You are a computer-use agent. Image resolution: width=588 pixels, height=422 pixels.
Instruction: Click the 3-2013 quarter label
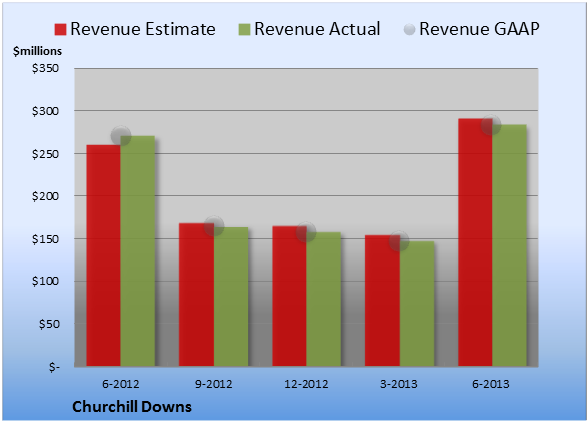pyautogui.click(x=399, y=384)
